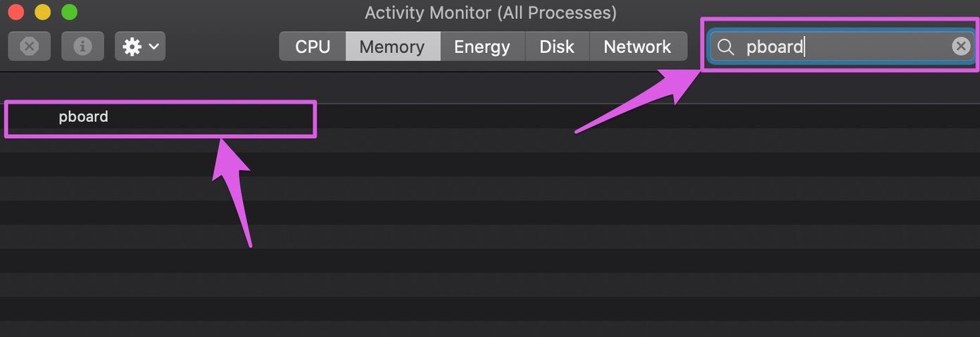The image size is (980, 337).
Task: Focus the search field containing pboard
Action: [841, 47]
